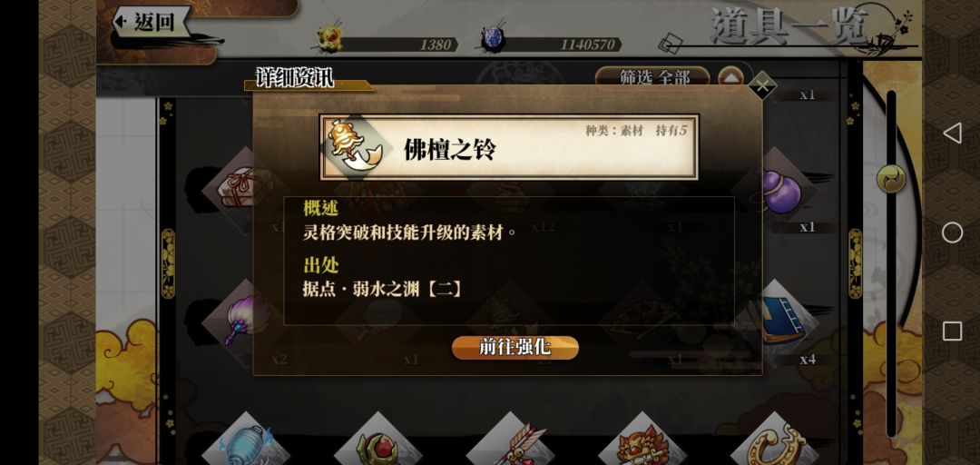Open the 筛选 全部 filter dropdown

[652, 77]
